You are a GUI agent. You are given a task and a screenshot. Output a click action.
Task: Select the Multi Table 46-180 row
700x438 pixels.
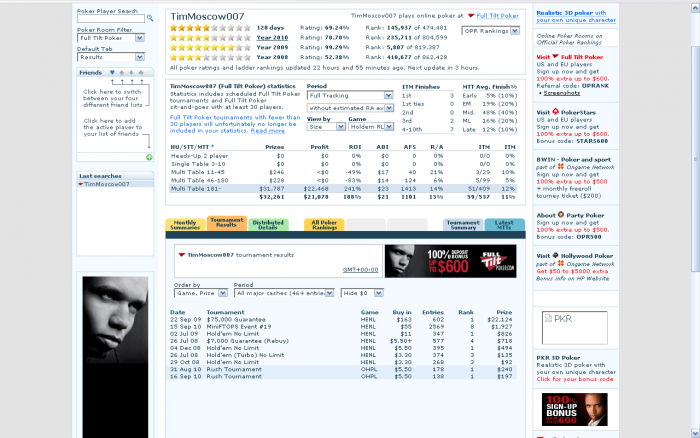click(x=343, y=180)
